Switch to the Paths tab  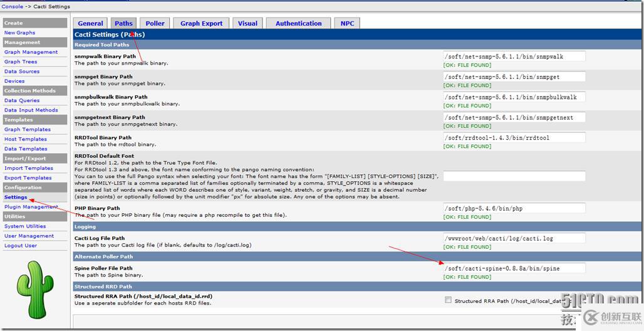click(123, 23)
